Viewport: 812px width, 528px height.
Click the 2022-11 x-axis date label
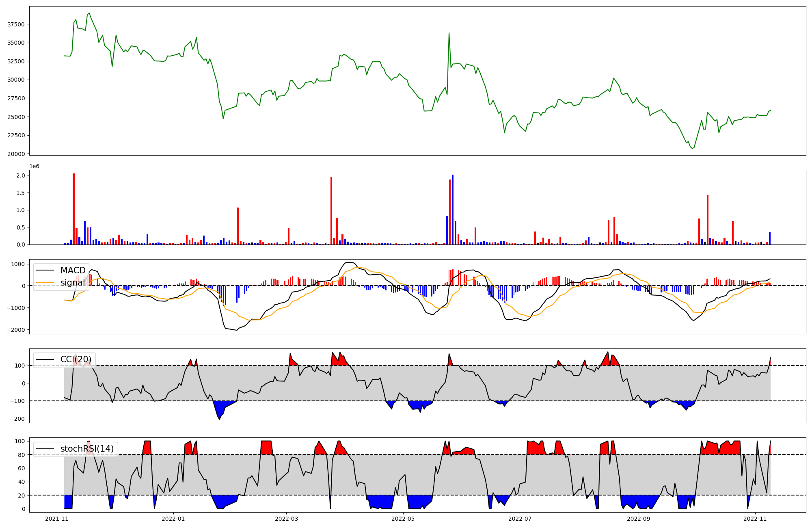coord(755,519)
